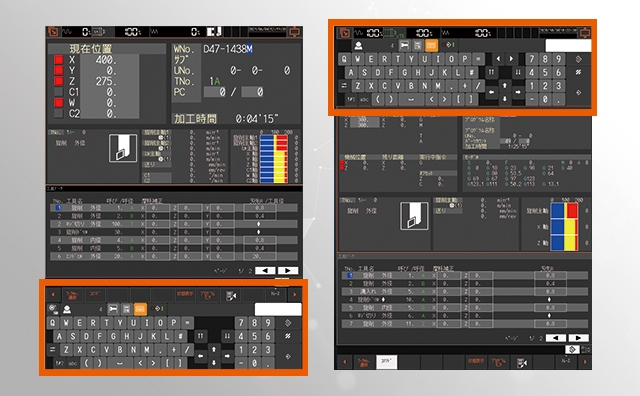
Task: Click the gear settings icon beside the user icon
Action: pyautogui.click(x=53, y=308)
